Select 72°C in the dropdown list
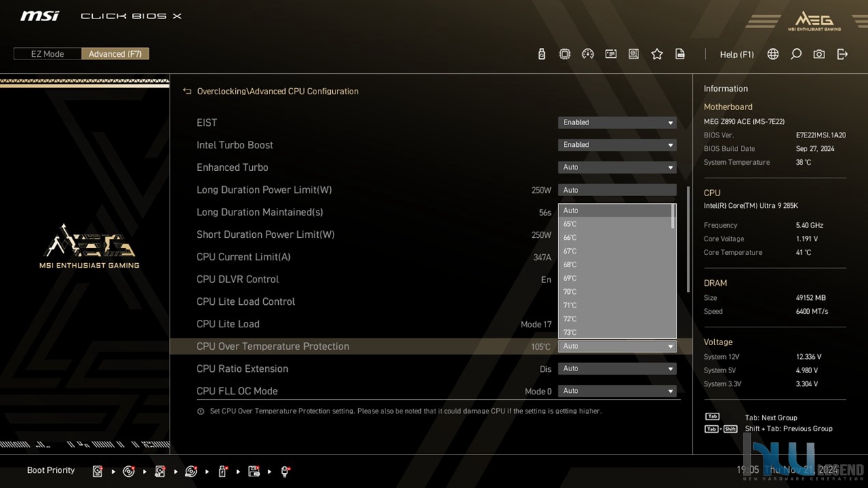The image size is (868, 488). click(615, 319)
